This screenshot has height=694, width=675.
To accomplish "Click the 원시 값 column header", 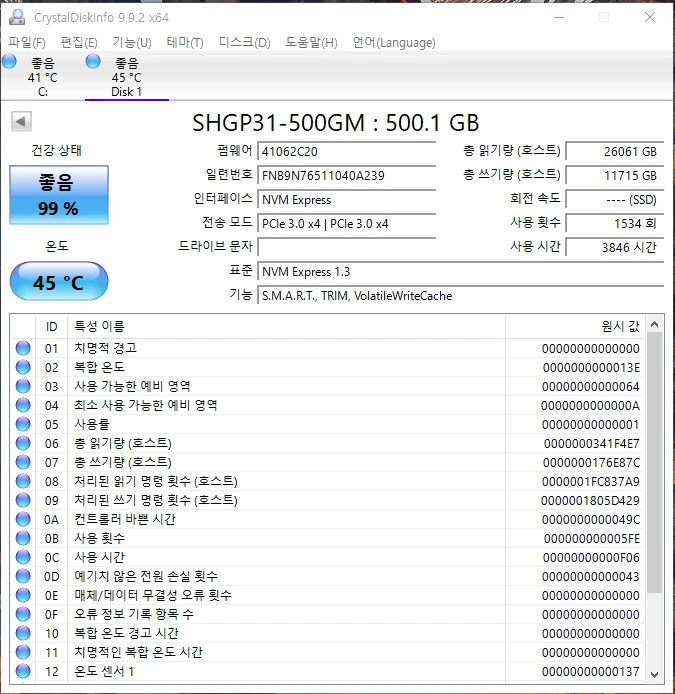I will tap(575, 327).
